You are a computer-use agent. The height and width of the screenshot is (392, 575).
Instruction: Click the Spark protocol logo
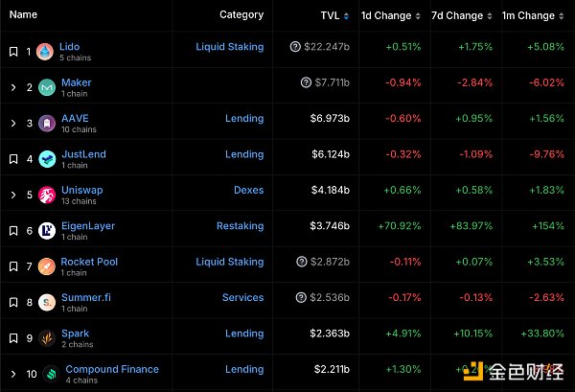(x=45, y=338)
